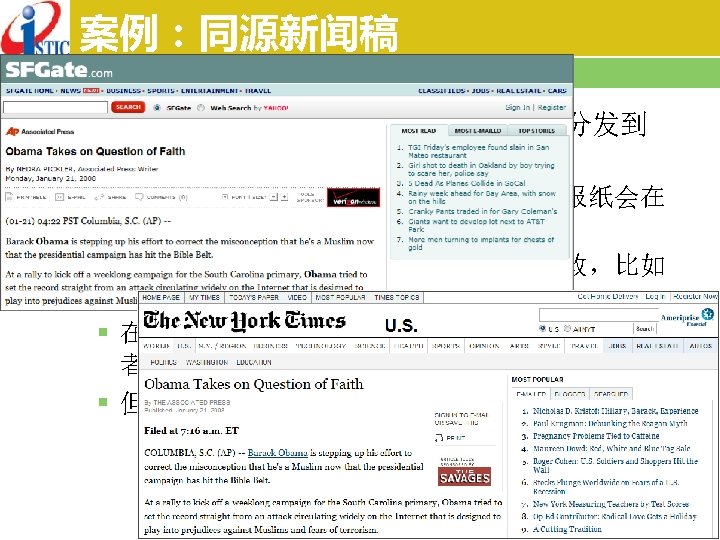720x540 pixels.
Task: Click NYT Register Now link
Action: coord(695,297)
